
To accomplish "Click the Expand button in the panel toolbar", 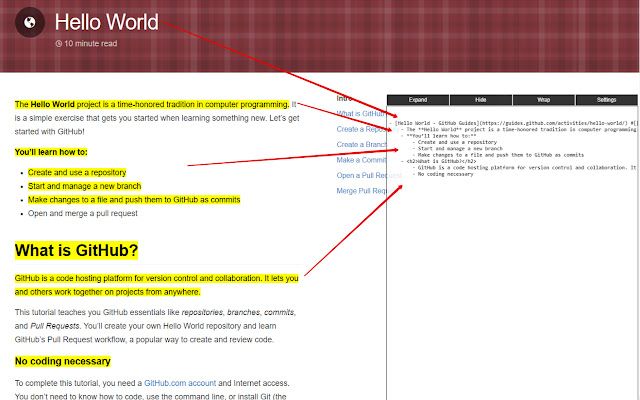I will (x=418, y=100).
